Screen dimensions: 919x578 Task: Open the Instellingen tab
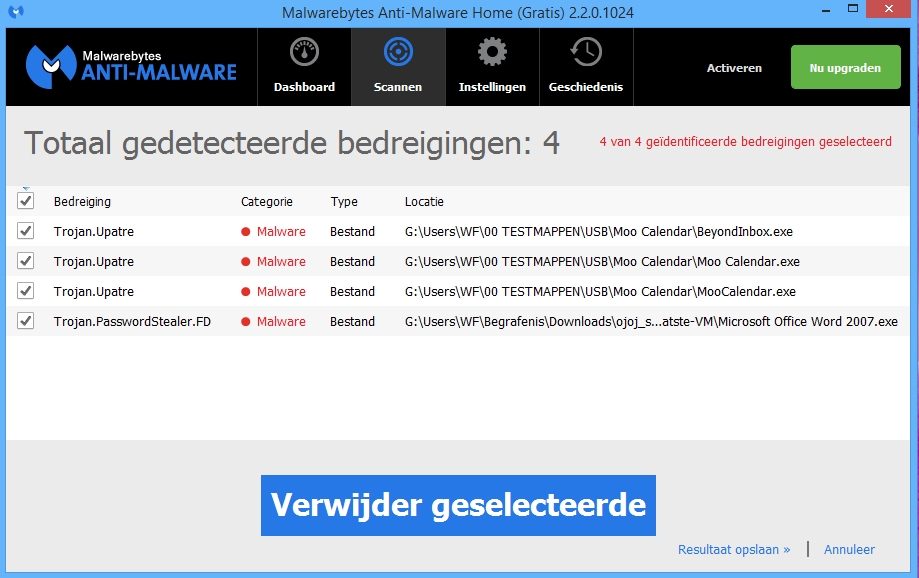492,67
